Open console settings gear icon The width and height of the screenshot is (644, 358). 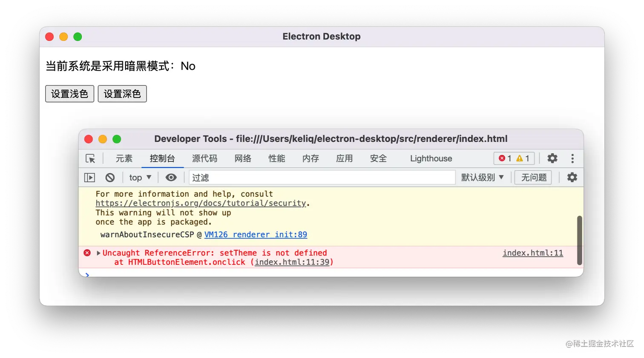click(572, 177)
